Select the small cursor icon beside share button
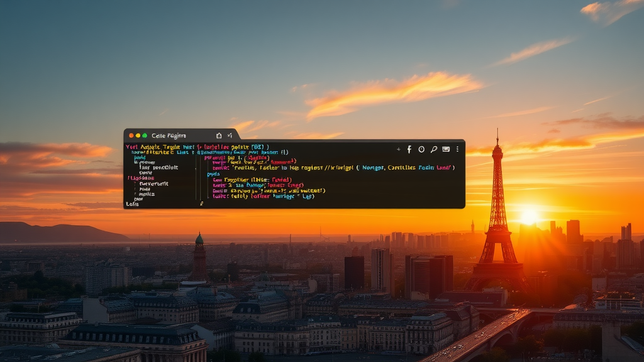Viewport: 644px width, 362px height. click(x=230, y=135)
